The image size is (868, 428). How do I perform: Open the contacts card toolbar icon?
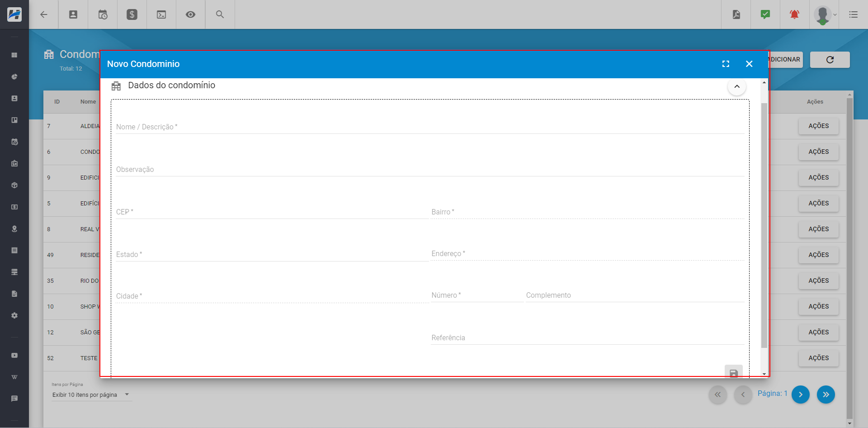click(x=73, y=14)
